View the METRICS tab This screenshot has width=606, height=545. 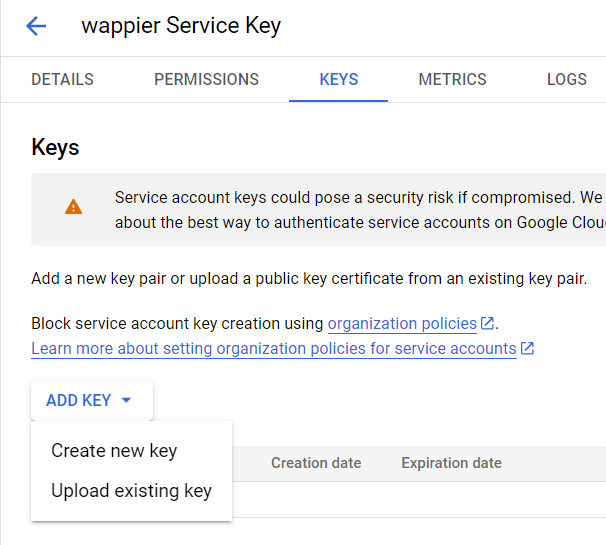452,79
